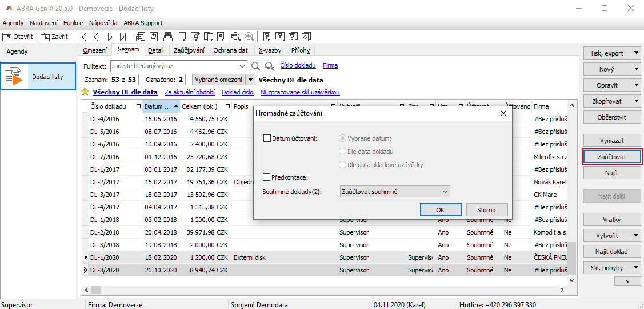The height and width of the screenshot is (309, 644).
Task: Expand the Tisk, export dropdown arrow
Action: tap(636, 53)
